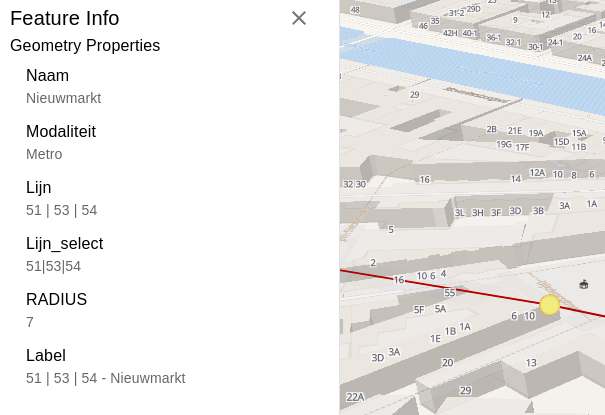Click the Feature Info title
Image resolution: width=605 pixels, height=415 pixels.
pyautogui.click(x=64, y=18)
